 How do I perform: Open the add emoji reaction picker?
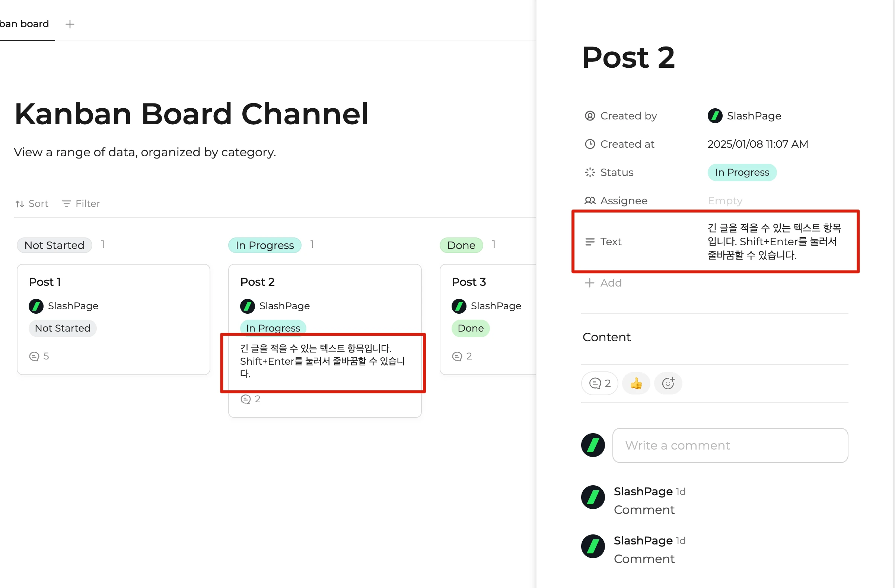click(x=668, y=383)
